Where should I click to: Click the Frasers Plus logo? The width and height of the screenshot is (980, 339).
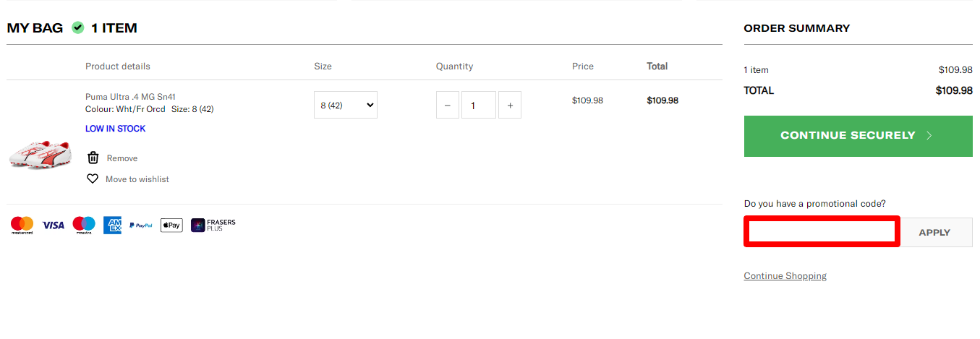pos(213,226)
